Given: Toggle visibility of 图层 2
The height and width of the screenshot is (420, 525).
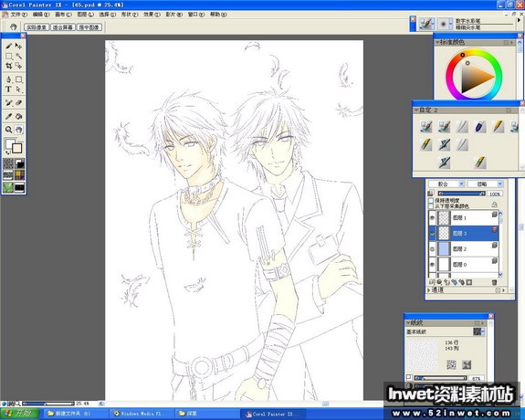Looking at the screenshot, I should [x=432, y=249].
